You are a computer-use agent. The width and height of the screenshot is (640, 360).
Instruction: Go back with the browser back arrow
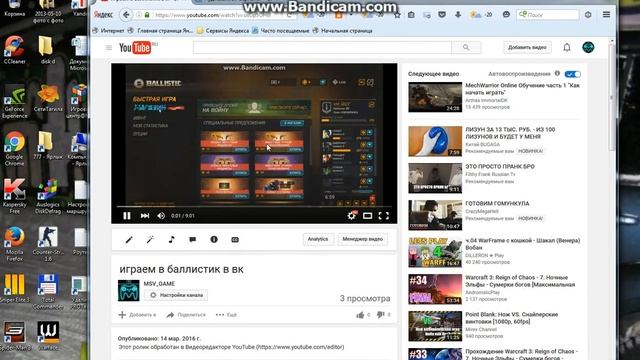126,15
